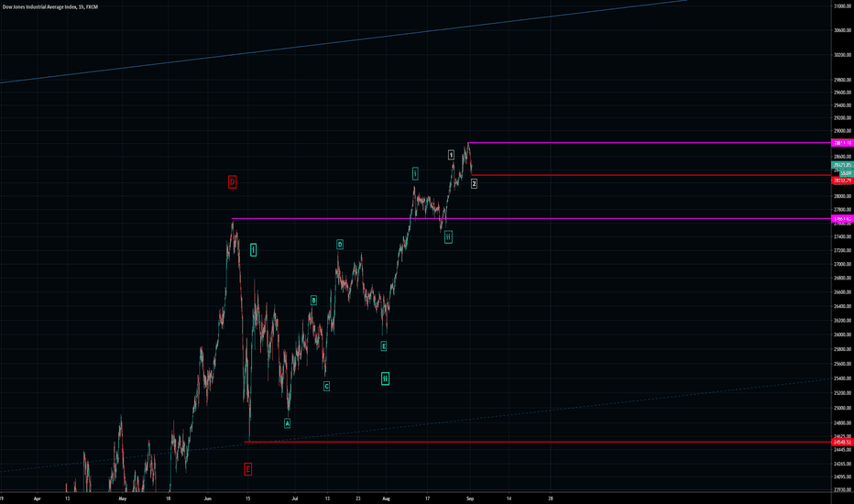Click the 29800.00 price axis label
854x504 pixels.
pyautogui.click(x=843, y=80)
